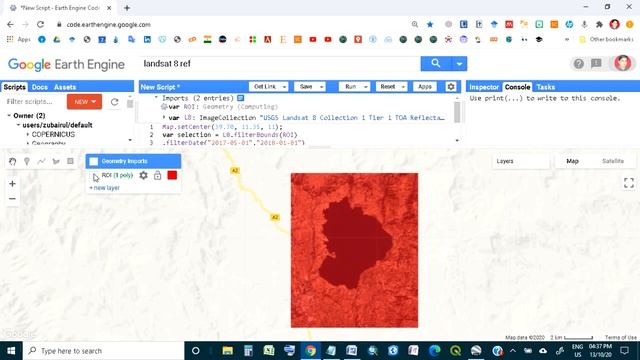Open the help question mark menu

click(x=578, y=64)
